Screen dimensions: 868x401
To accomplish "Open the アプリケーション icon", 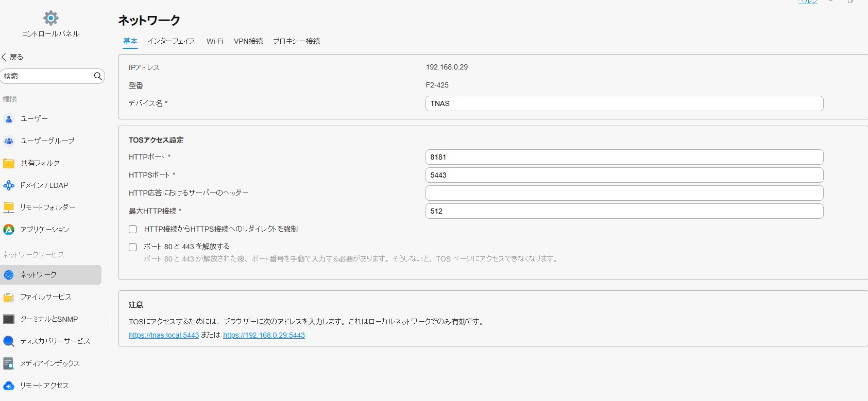I will click(9, 230).
